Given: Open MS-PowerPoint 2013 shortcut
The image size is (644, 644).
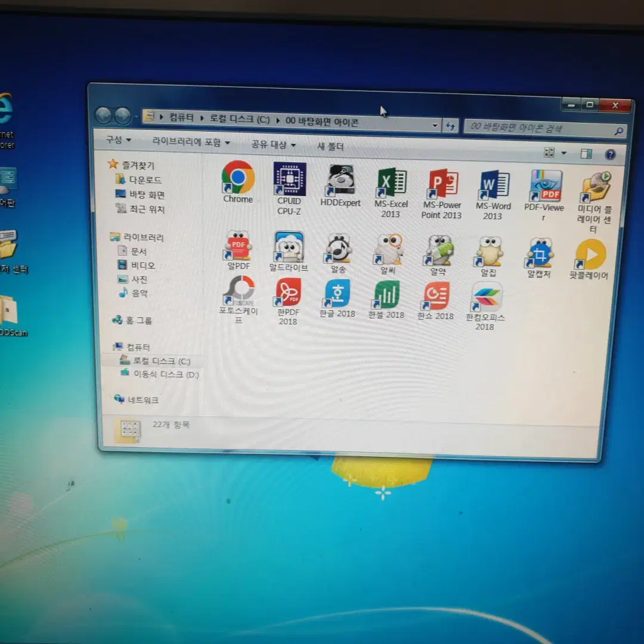Looking at the screenshot, I should point(441,194).
